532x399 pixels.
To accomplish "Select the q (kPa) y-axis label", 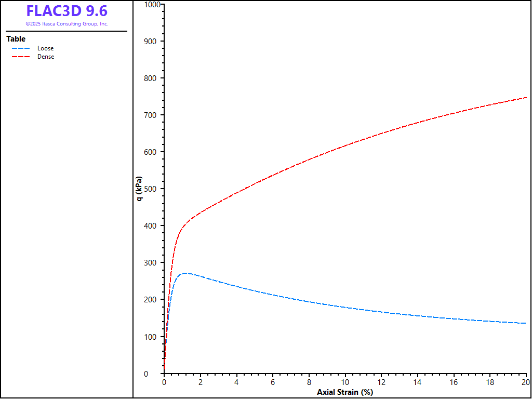I will pyautogui.click(x=139, y=189).
